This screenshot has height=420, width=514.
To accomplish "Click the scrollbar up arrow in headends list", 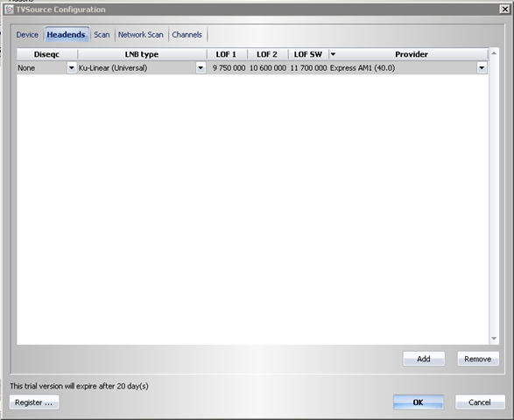I will tap(494, 53).
